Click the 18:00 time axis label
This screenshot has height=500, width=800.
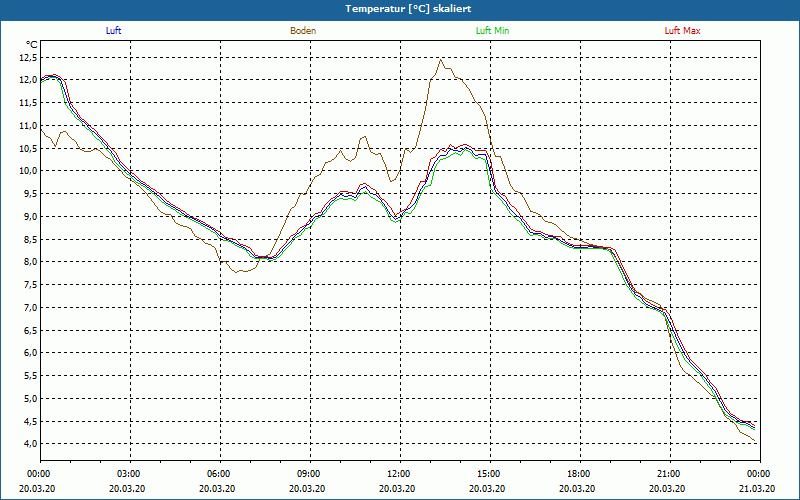(580, 474)
